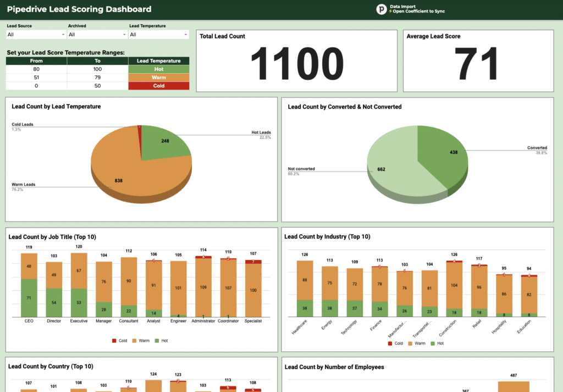Click 'Lead Count by Converted & Not Converted' title
The image size is (563, 392).
(345, 107)
